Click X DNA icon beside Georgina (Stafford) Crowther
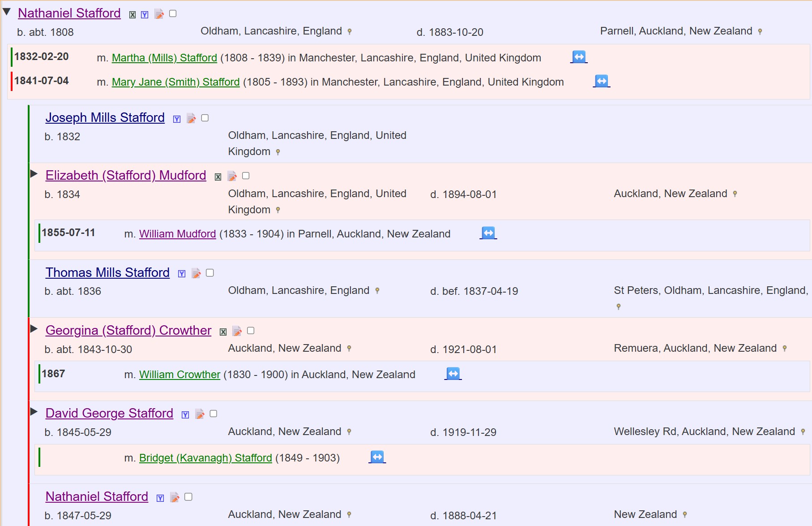The image size is (812, 526). coord(223,332)
